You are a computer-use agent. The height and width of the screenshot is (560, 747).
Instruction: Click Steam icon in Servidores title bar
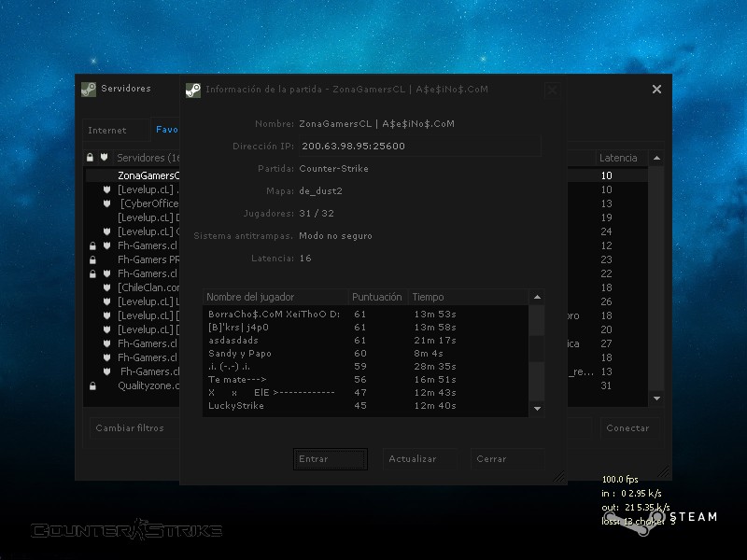[89, 89]
